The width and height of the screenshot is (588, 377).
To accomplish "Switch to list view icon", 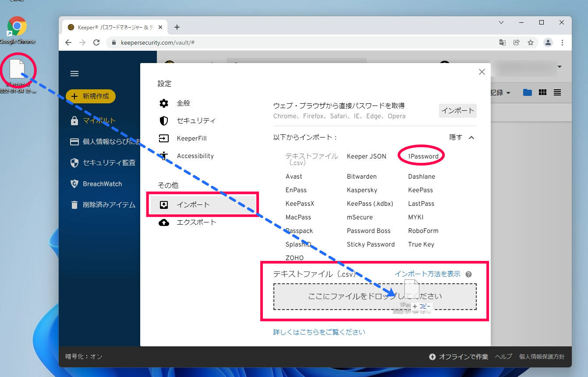I will click(x=557, y=92).
